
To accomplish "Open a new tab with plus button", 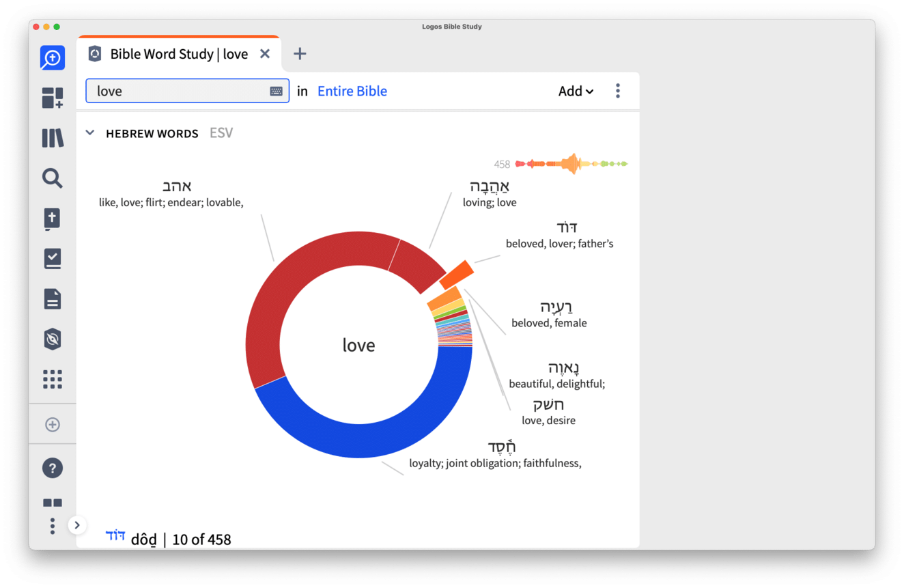I will tap(300, 54).
